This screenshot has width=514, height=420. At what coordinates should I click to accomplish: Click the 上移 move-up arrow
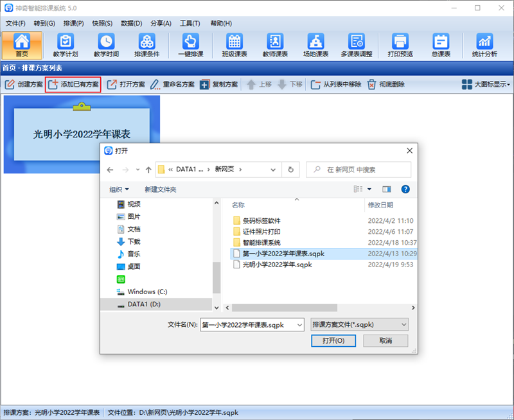click(x=259, y=85)
